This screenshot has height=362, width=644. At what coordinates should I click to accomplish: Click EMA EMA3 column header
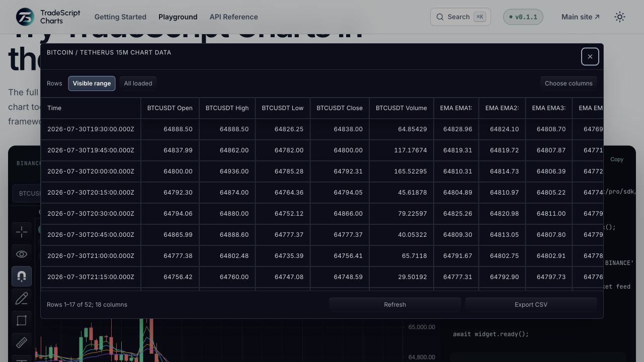pos(549,108)
